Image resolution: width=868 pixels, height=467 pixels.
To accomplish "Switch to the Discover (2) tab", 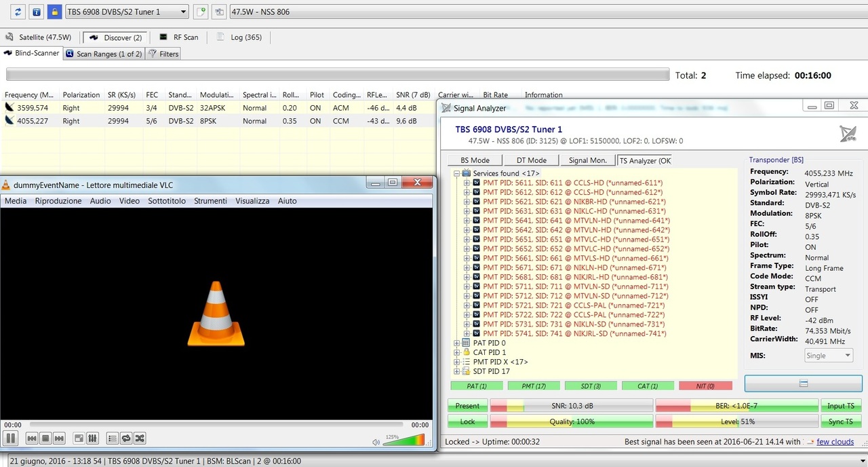I will tap(115, 37).
